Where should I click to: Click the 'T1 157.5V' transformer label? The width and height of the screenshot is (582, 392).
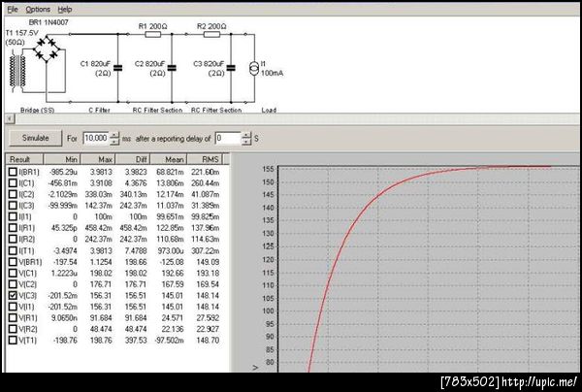[x=22, y=33]
